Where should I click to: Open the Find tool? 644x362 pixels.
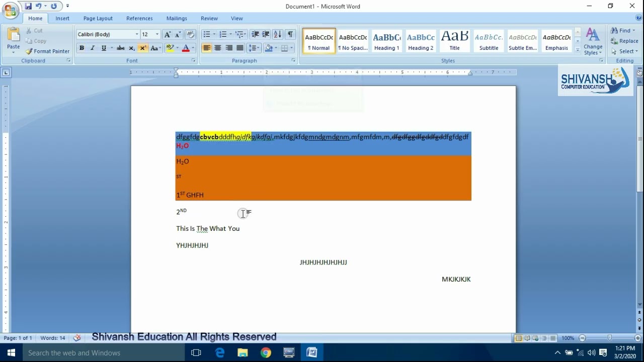click(623, 31)
